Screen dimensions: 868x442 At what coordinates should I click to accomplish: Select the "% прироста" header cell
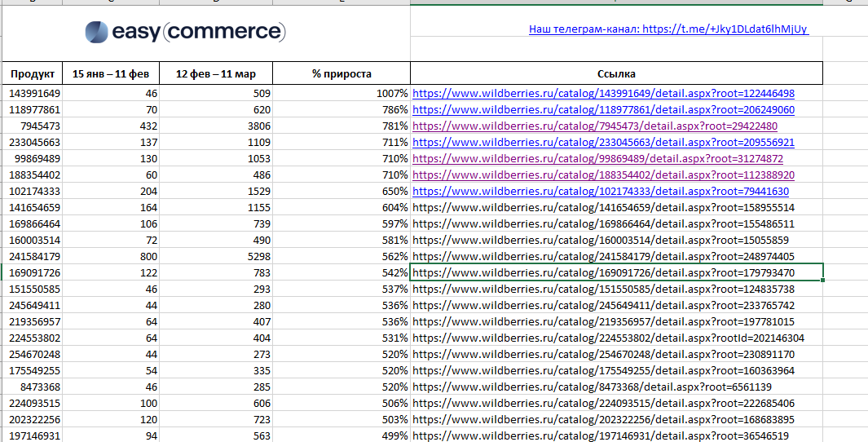(341, 74)
